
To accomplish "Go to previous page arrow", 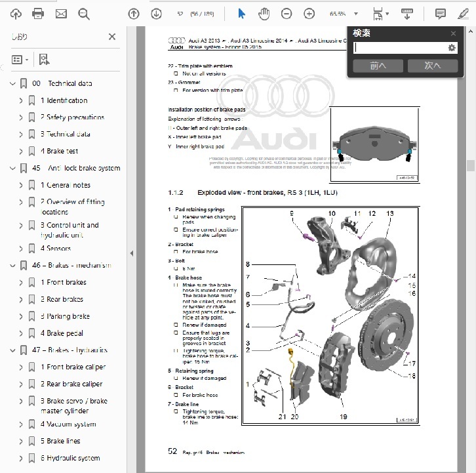I will [x=134, y=14].
